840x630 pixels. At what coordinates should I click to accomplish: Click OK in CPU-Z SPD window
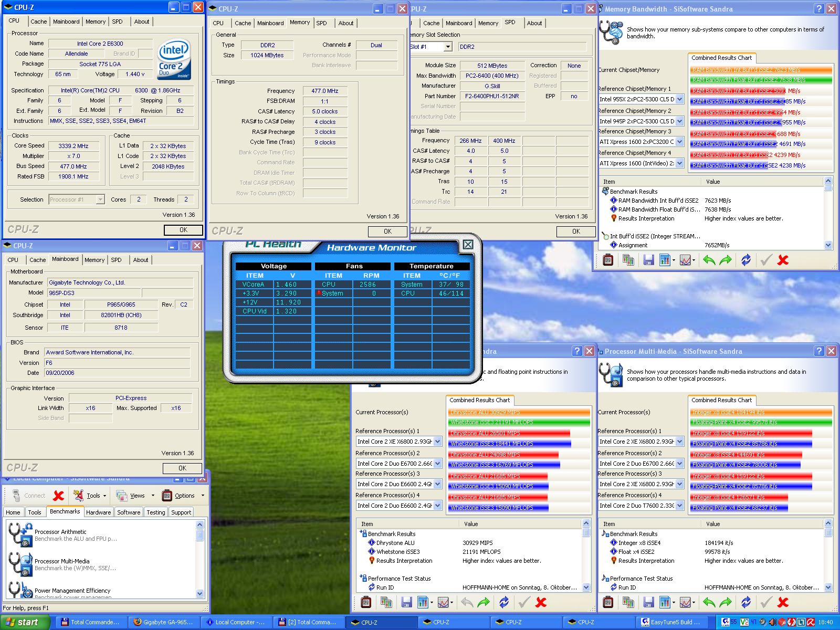point(576,232)
